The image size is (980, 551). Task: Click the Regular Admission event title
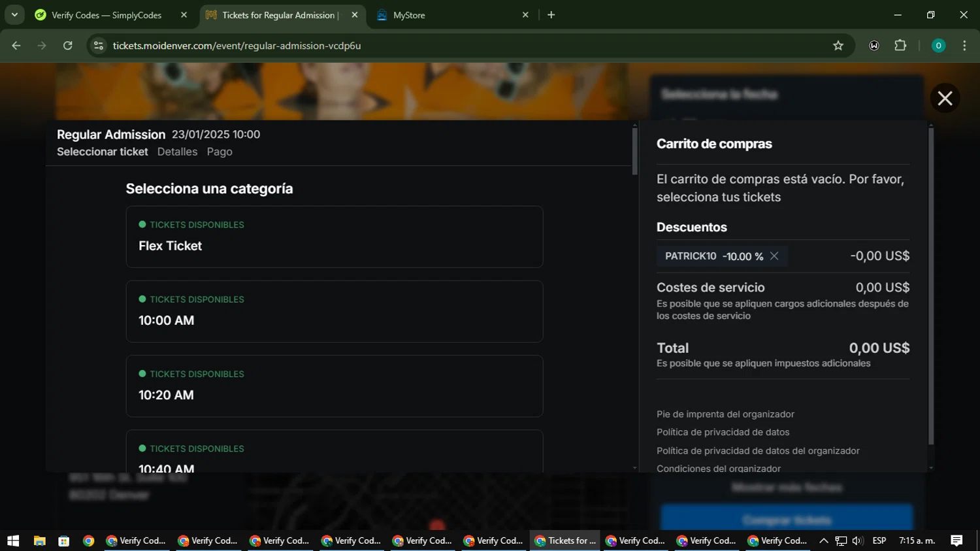point(111,135)
